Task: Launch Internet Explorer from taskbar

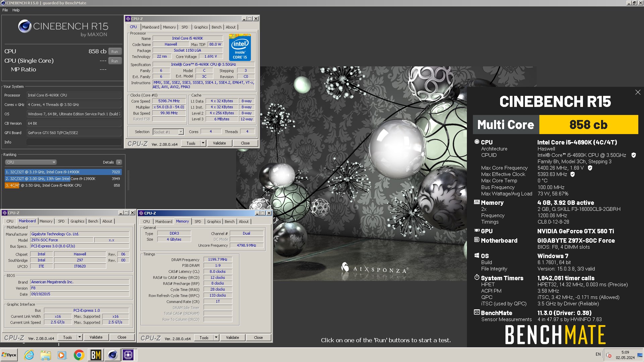Action: pos(29,355)
